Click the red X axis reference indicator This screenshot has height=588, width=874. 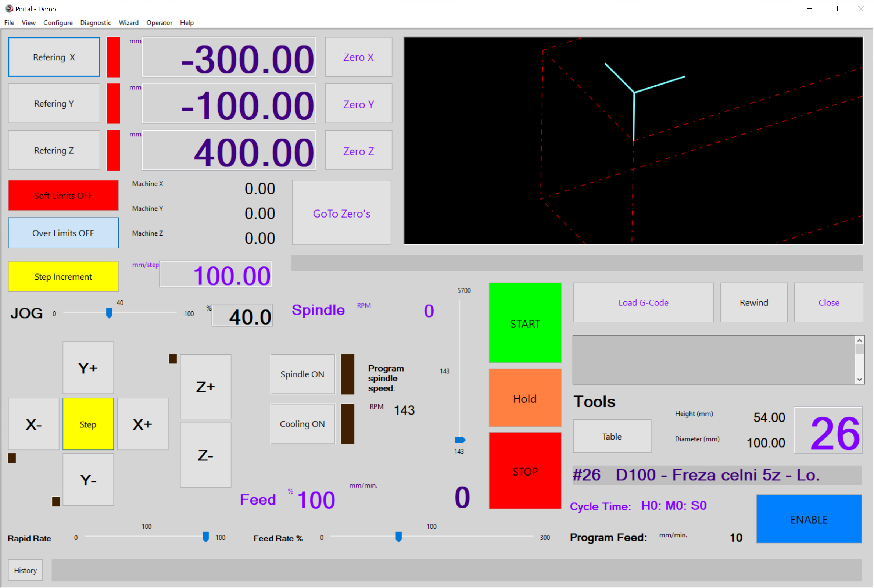113,57
